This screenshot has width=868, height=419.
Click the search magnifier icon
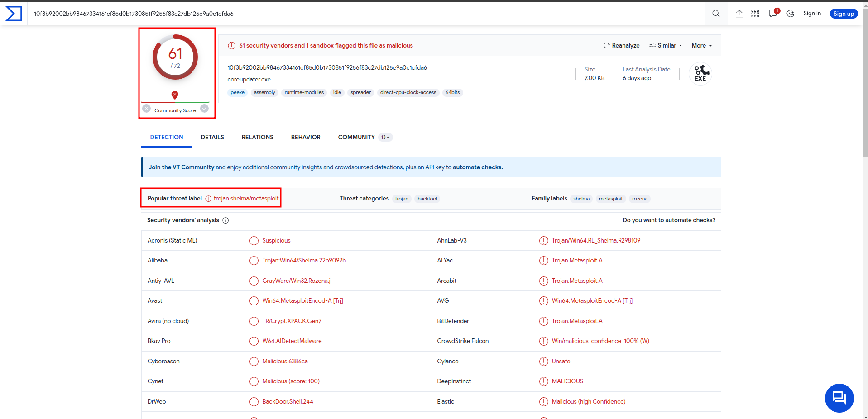[x=716, y=14]
